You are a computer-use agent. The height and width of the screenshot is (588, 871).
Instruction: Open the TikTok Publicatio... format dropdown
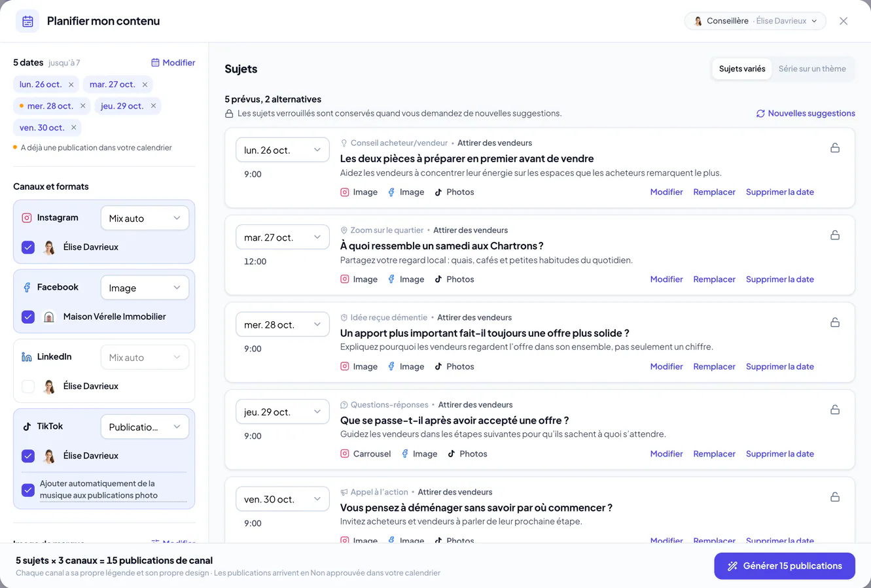(x=145, y=427)
